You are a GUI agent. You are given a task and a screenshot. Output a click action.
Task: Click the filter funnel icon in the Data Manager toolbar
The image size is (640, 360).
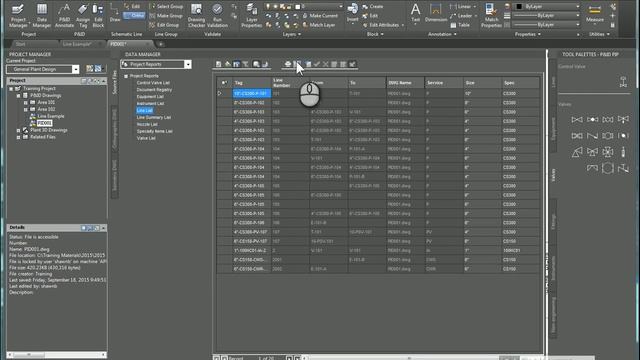point(245,64)
